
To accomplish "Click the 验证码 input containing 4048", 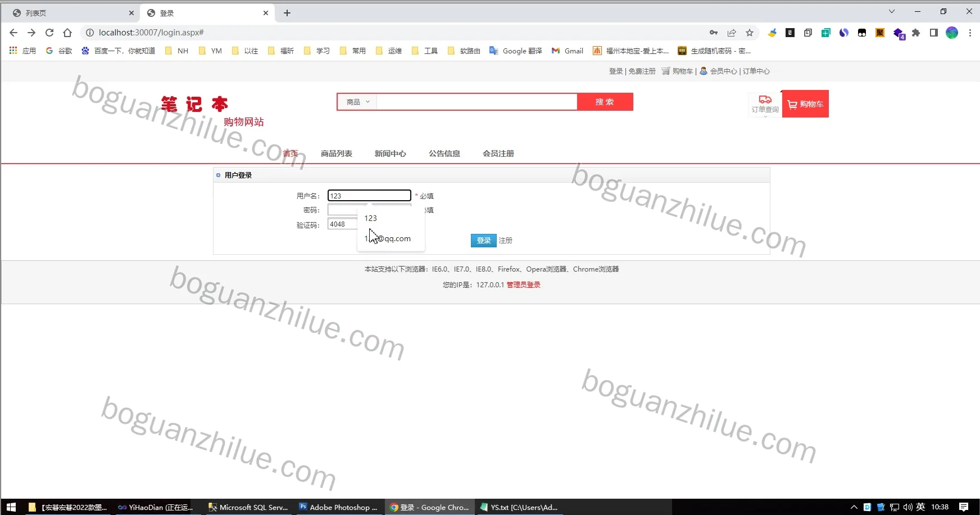I will tap(342, 224).
